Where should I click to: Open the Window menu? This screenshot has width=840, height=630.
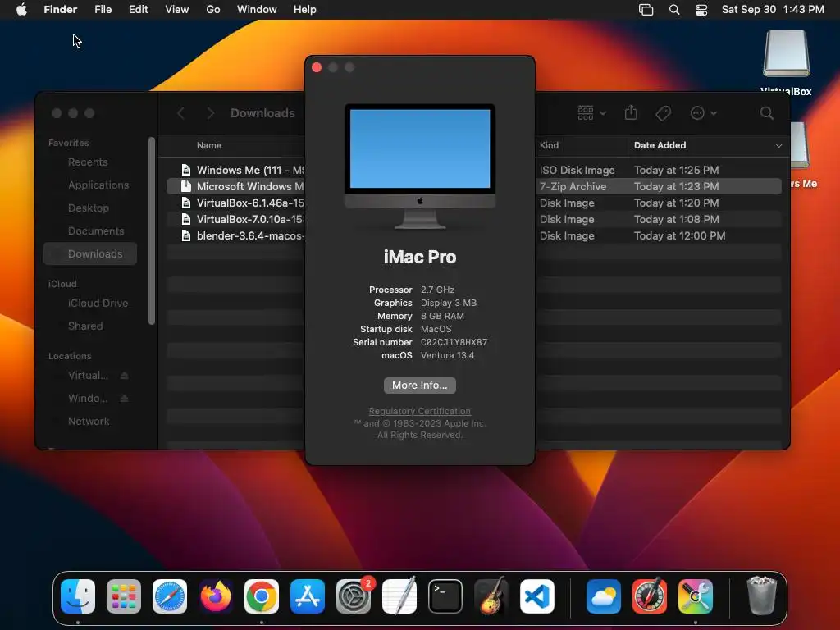pos(257,10)
